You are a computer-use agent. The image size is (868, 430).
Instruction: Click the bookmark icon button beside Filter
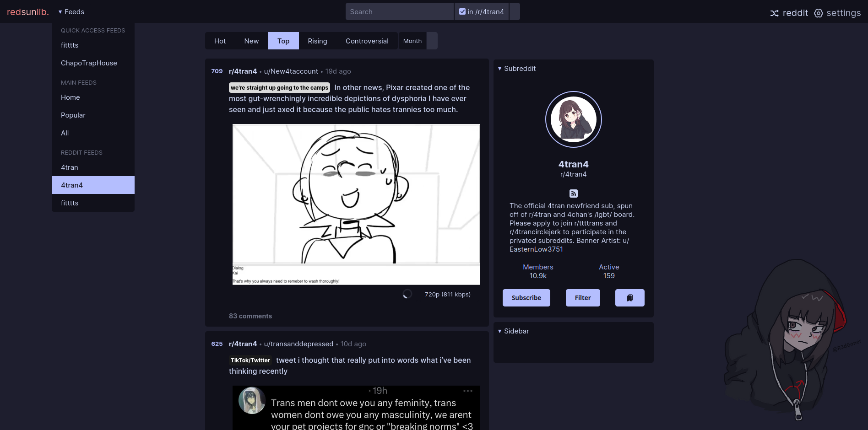point(629,298)
